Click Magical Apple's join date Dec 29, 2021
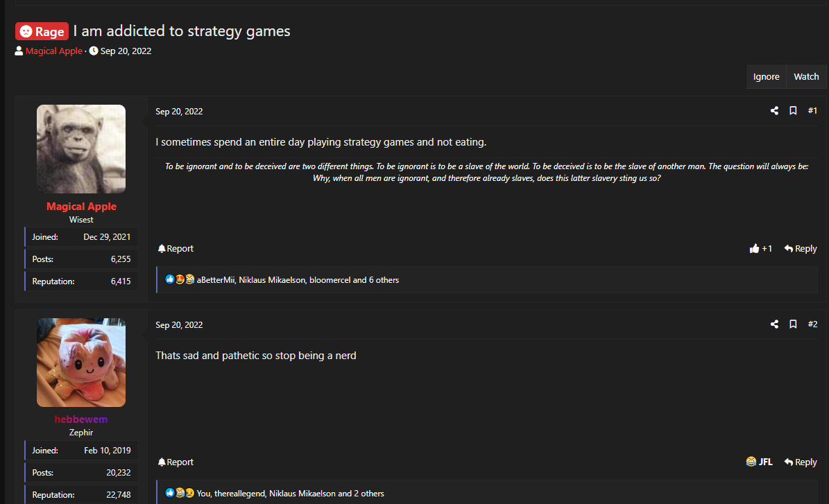Viewport: 829px width, 504px height. pos(107,236)
